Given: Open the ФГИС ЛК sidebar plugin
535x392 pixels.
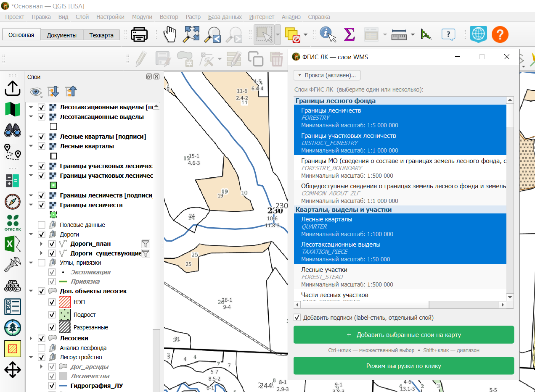Looking at the screenshot, I should click(x=13, y=223).
